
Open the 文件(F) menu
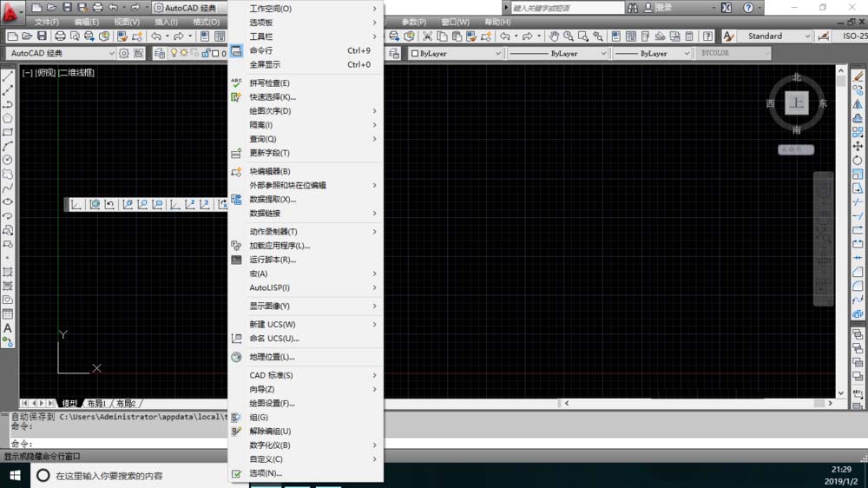47,23
